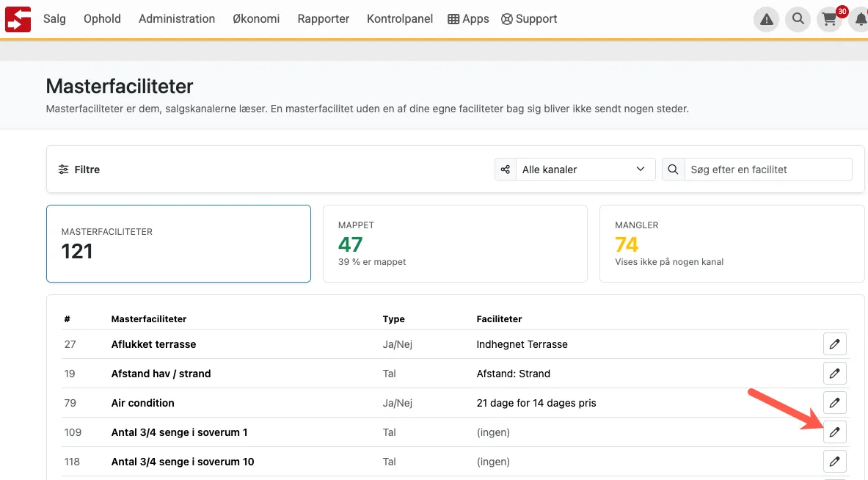Click the red logo home icon

pos(18,19)
